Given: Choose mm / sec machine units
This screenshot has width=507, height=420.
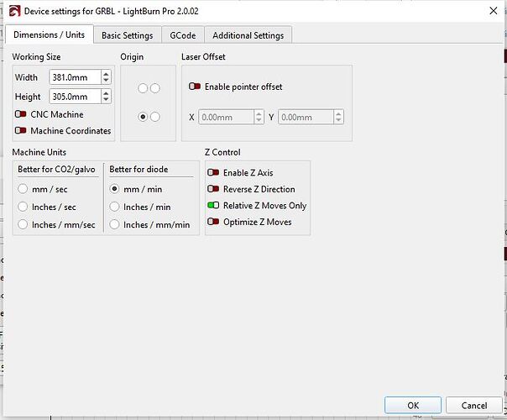Looking at the screenshot, I should pyautogui.click(x=24, y=189).
